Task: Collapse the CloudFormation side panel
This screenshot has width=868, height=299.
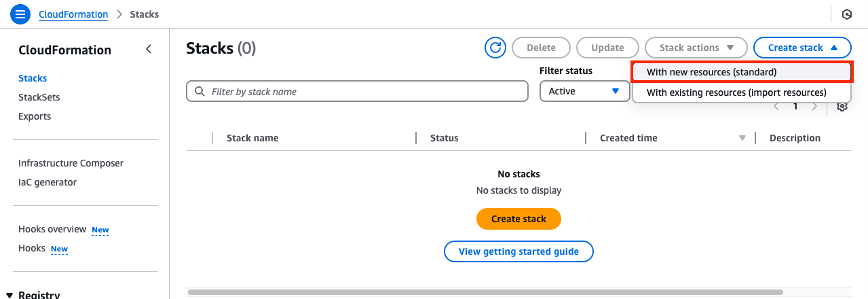Action: pyautogui.click(x=149, y=49)
